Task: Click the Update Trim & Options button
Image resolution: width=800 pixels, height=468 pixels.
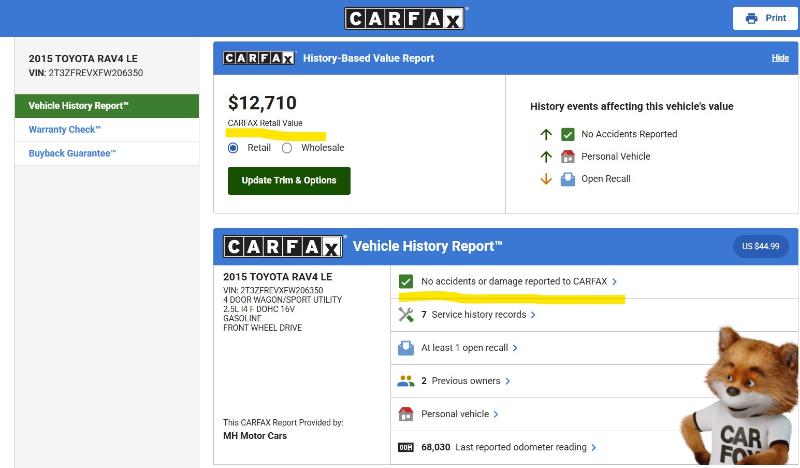Action: tap(289, 181)
